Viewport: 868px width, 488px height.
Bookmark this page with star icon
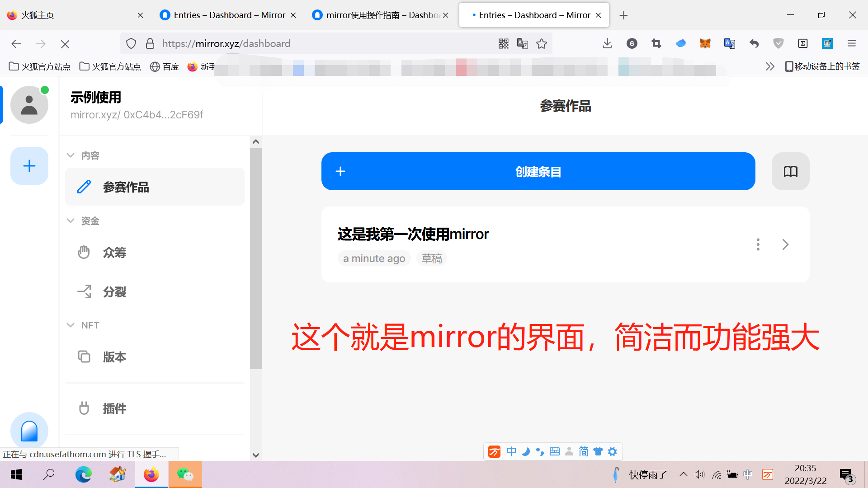[x=542, y=43]
